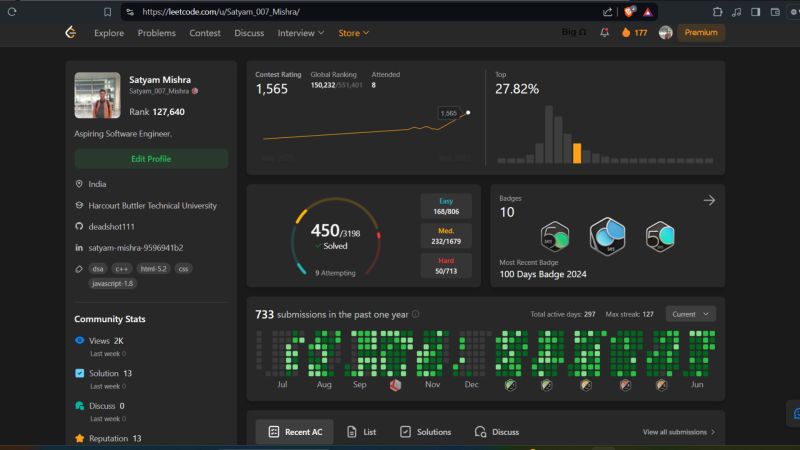Open the browser extensions puzzle icon

click(x=717, y=12)
